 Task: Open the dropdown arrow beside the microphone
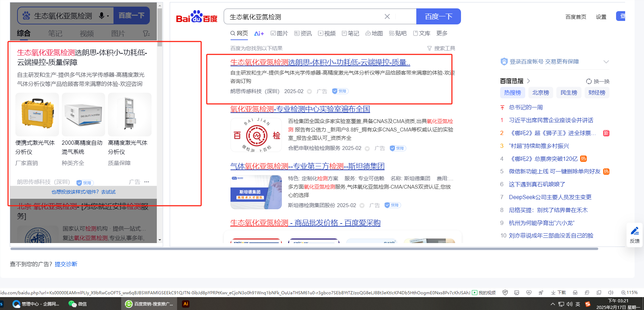click(x=108, y=16)
